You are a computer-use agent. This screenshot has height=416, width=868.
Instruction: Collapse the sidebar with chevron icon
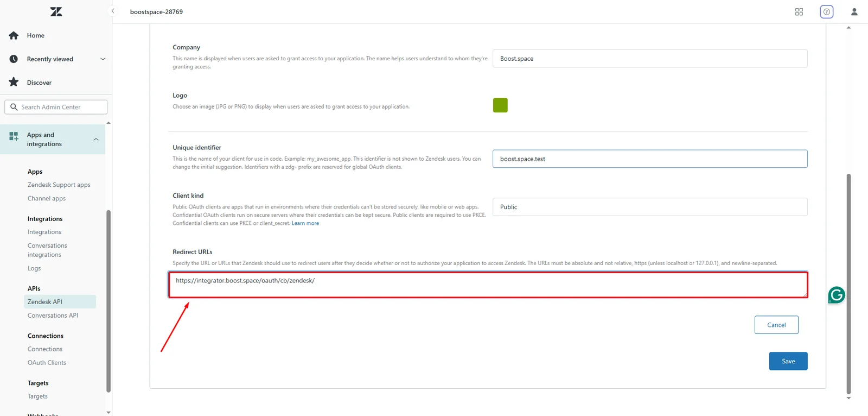[x=113, y=11]
